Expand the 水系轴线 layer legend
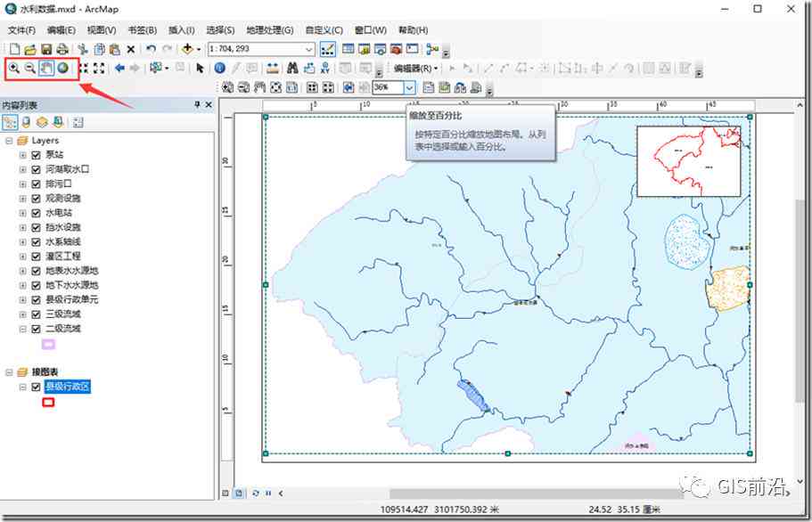Viewport: 812px width, 522px height. click(x=23, y=241)
